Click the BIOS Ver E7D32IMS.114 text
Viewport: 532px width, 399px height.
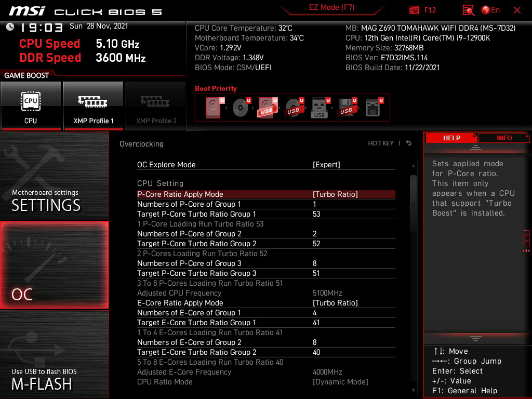tap(387, 58)
